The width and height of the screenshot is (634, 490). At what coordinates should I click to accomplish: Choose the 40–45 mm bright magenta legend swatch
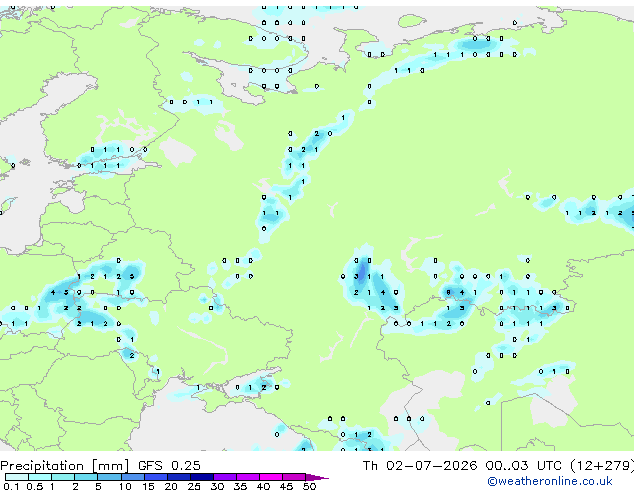coord(271,477)
